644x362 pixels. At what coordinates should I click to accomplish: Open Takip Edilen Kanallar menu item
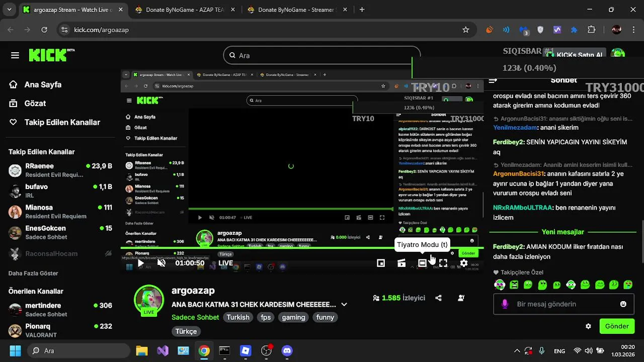point(54,122)
